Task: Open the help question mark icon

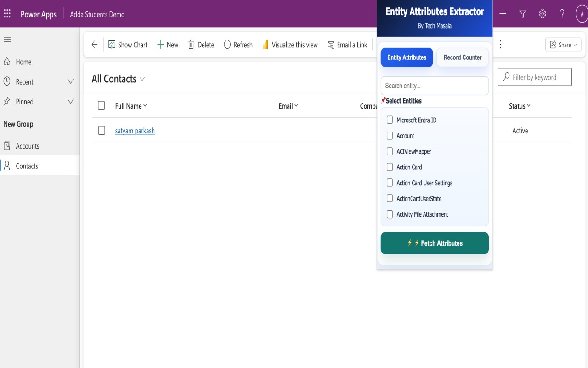Action: (x=562, y=14)
